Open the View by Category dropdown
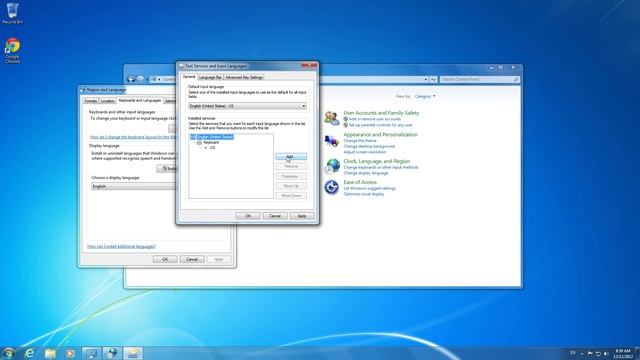This screenshot has width=640, height=360. (x=425, y=96)
